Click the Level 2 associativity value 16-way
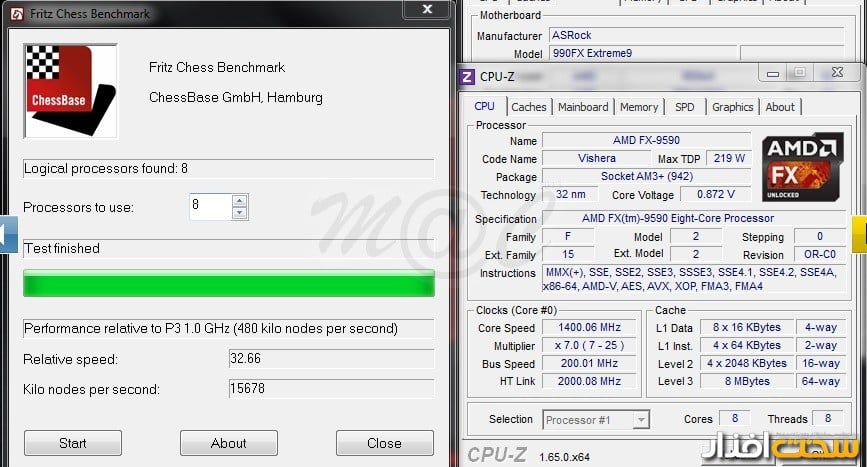The width and height of the screenshot is (867, 467). (821, 364)
